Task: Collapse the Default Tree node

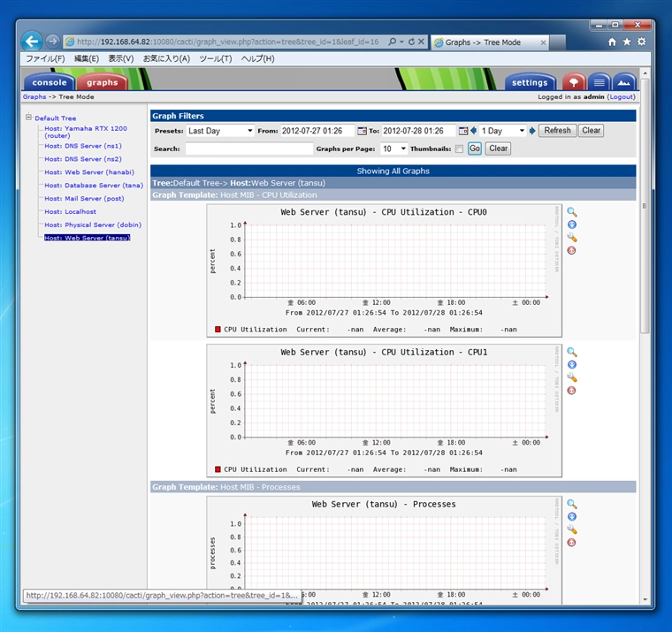Action: pyautogui.click(x=28, y=117)
